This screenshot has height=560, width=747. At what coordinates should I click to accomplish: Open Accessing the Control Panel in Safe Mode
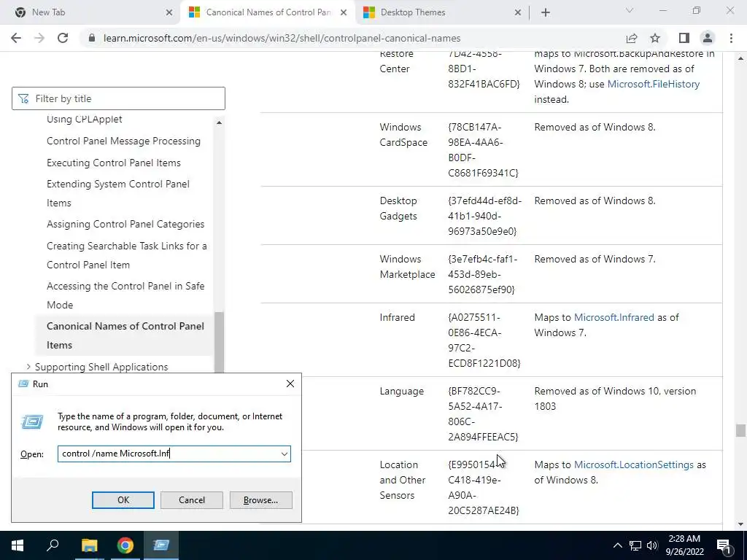point(125,295)
